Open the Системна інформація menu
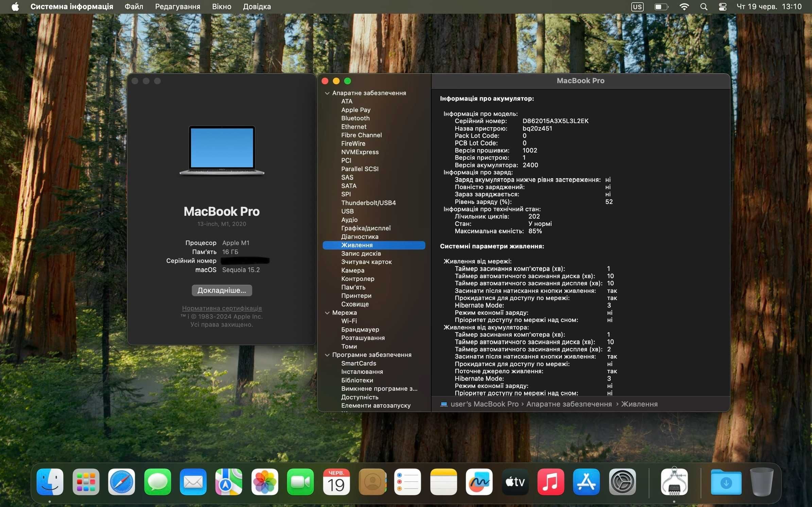812x507 pixels. tap(72, 6)
